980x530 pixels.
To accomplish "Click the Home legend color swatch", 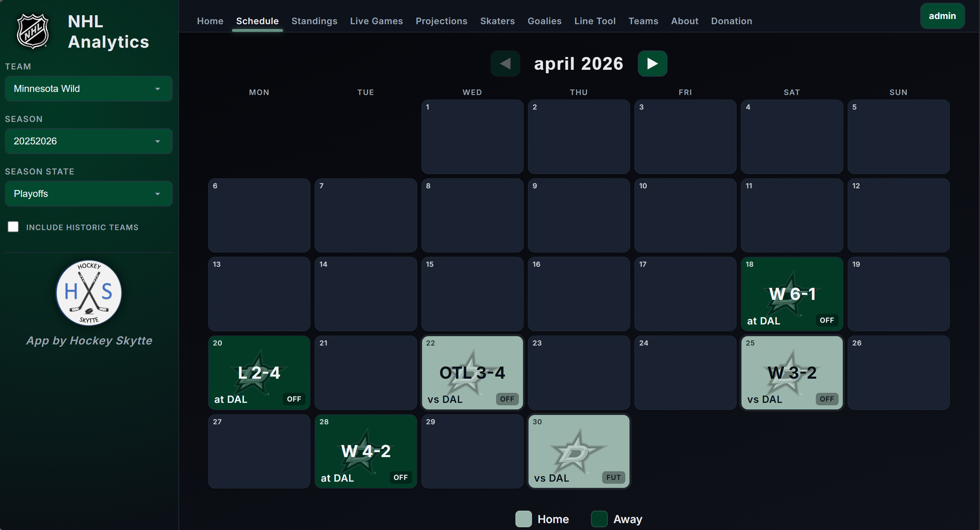I will [523, 519].
